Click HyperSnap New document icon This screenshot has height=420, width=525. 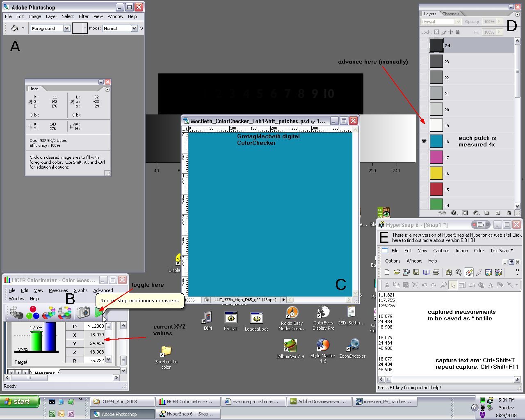(x=387, y=272)
